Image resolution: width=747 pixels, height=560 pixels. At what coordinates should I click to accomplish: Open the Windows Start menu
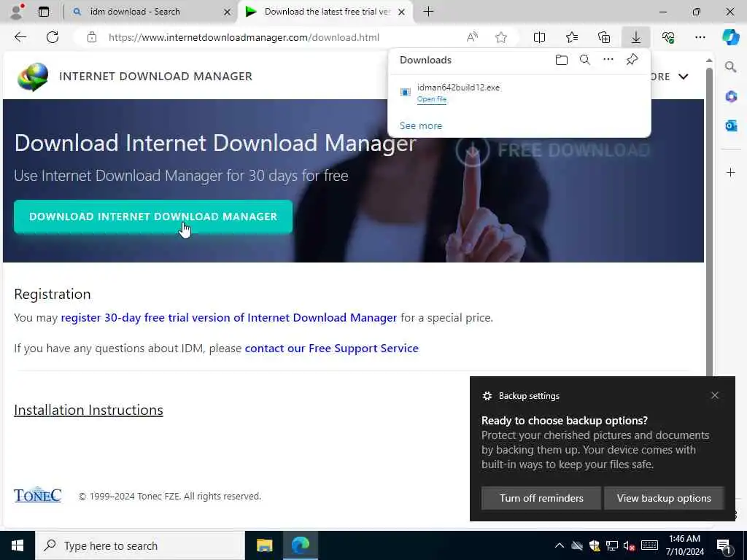coord(18,545)
